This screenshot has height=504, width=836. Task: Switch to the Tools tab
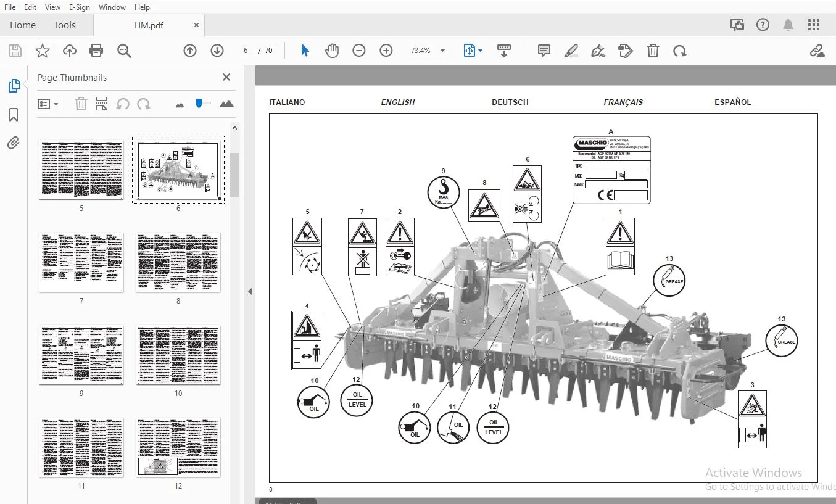point(65,25)
